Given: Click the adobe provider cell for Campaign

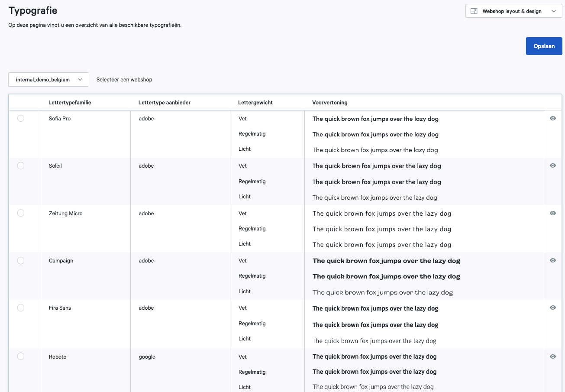Looking at the screenshot, I should pyautogui.click(x=146, y=261).
